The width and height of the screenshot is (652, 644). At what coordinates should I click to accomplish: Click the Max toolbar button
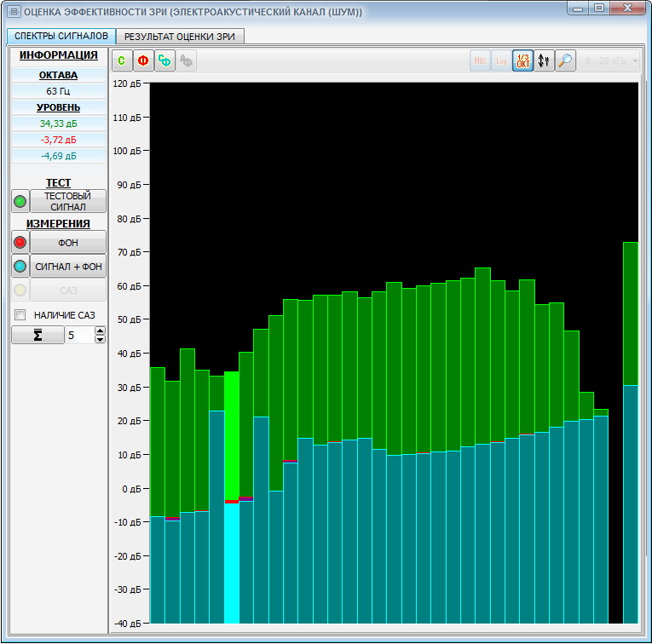pyautogui.click(x=481, y=61)
